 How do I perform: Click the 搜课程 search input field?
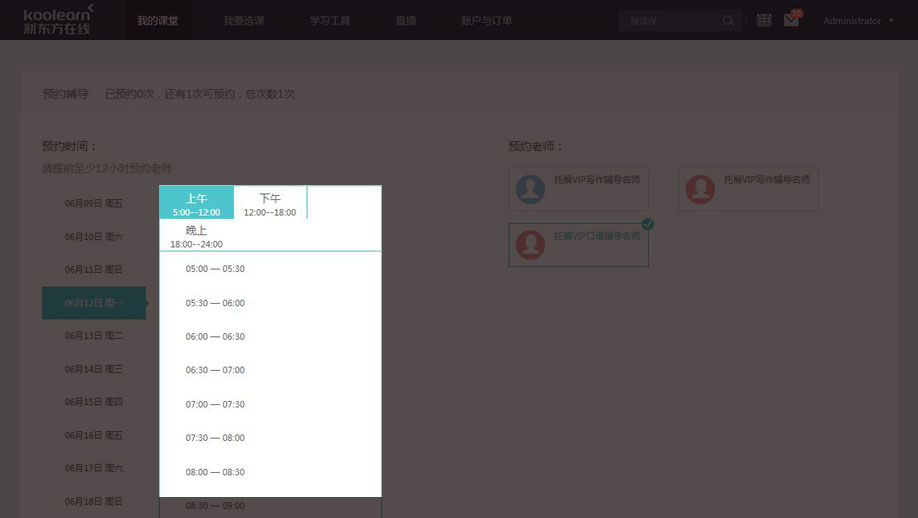[x=670, y=20]
